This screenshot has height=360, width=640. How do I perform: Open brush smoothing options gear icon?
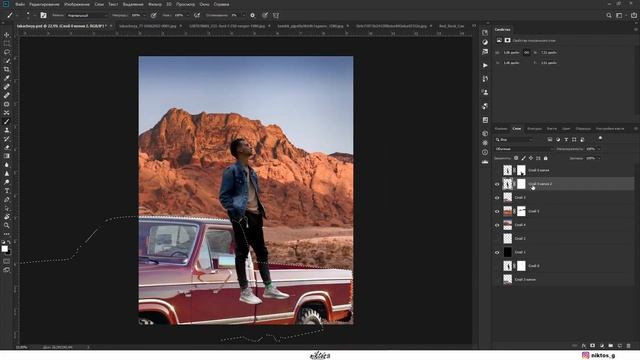(x=252, y=15)
